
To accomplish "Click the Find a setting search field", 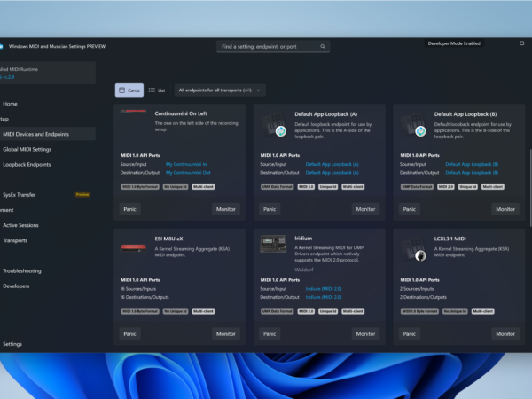I will [x=273, y=46].
